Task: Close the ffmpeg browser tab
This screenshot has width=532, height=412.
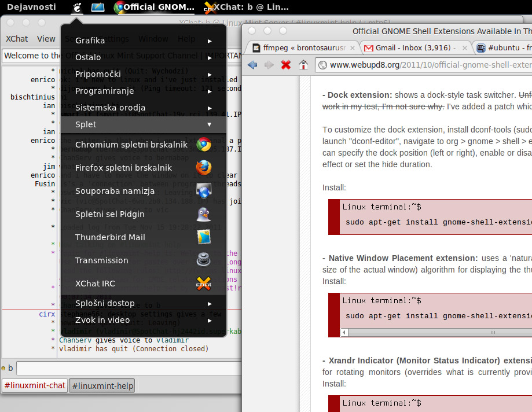Action: click(353, 48)
